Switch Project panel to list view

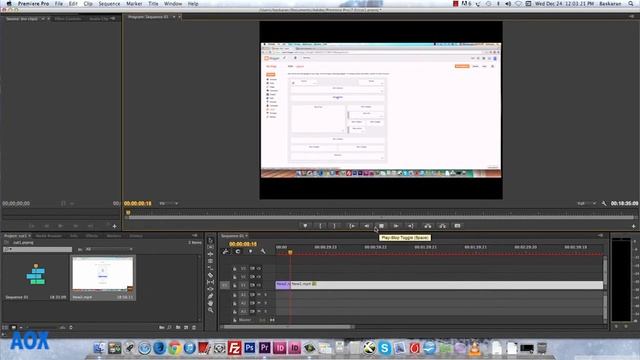pos(5,327)
